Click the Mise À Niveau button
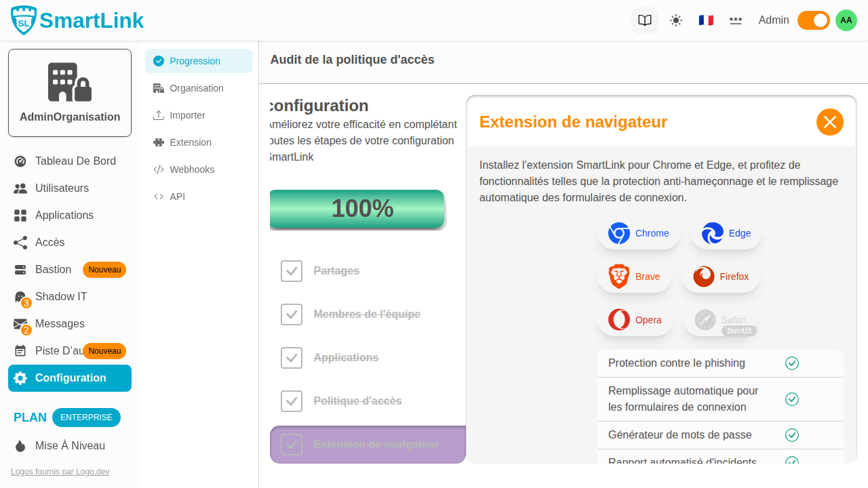This screenshot has width=868, height=488. (69, 445)
